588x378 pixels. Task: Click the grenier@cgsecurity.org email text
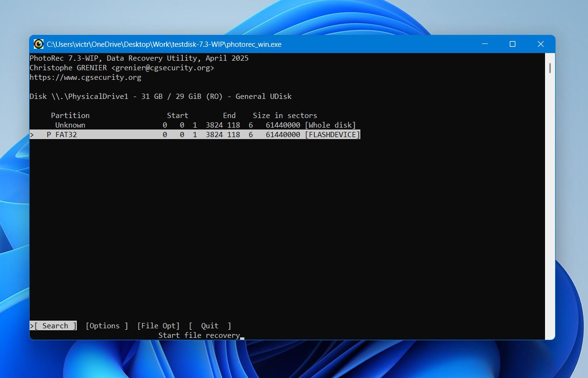tap(163, 68)
